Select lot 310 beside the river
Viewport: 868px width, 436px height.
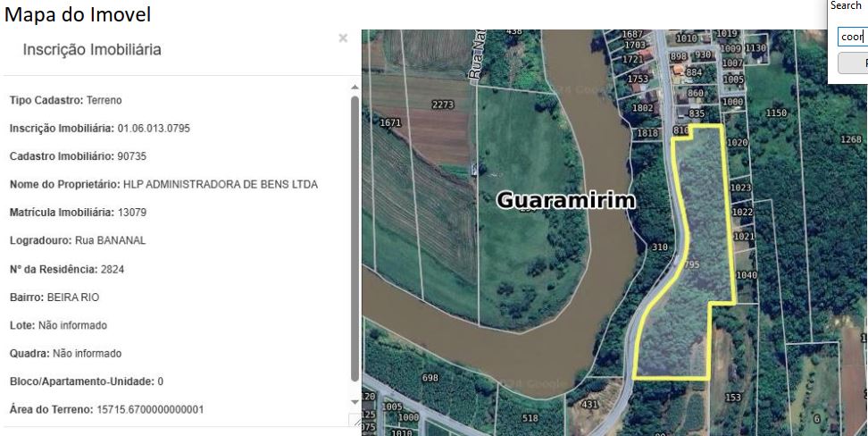(x=659, y=247)
